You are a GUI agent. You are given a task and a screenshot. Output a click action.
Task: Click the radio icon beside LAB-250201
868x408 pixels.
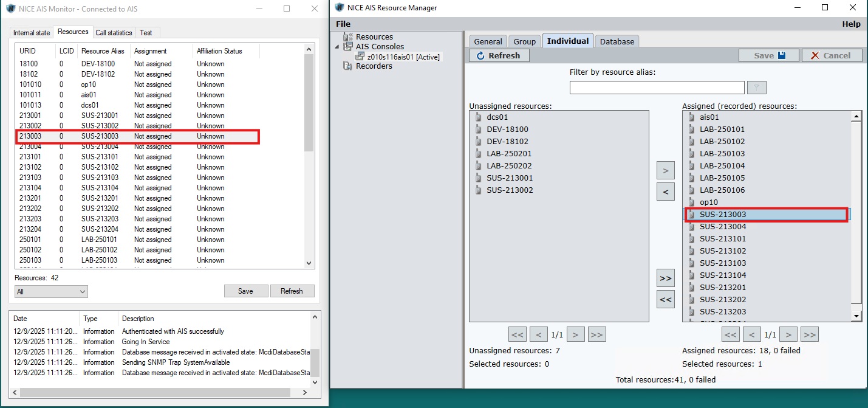(x=478, y=154)
